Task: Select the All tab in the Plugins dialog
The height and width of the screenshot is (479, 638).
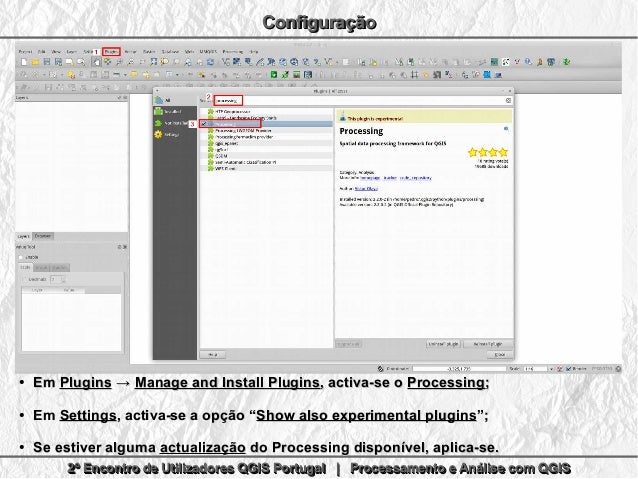Action: point(175,100)
